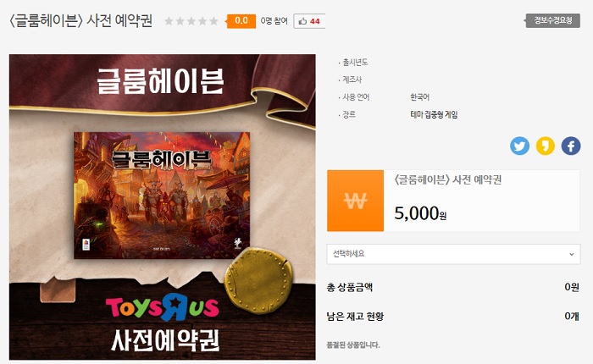Click the gold coin seal graphic
This screenshot has width=593, height=364.
pos(258,280)
